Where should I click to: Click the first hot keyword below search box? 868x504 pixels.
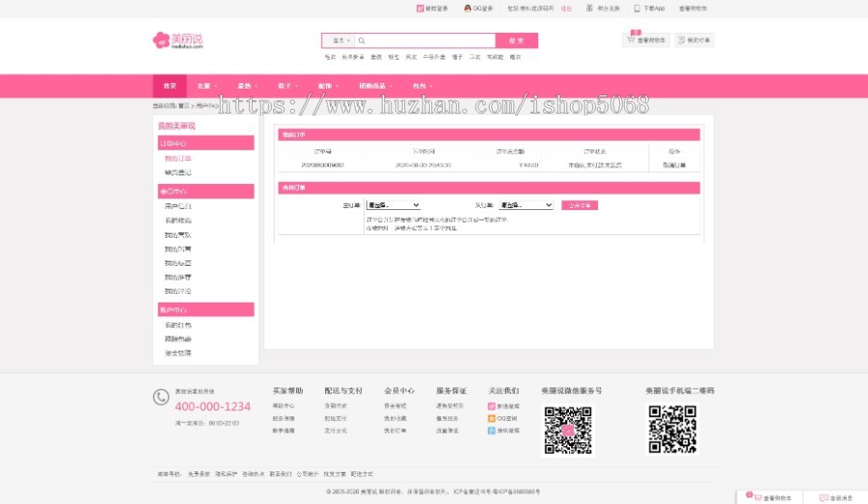[330, 57]
